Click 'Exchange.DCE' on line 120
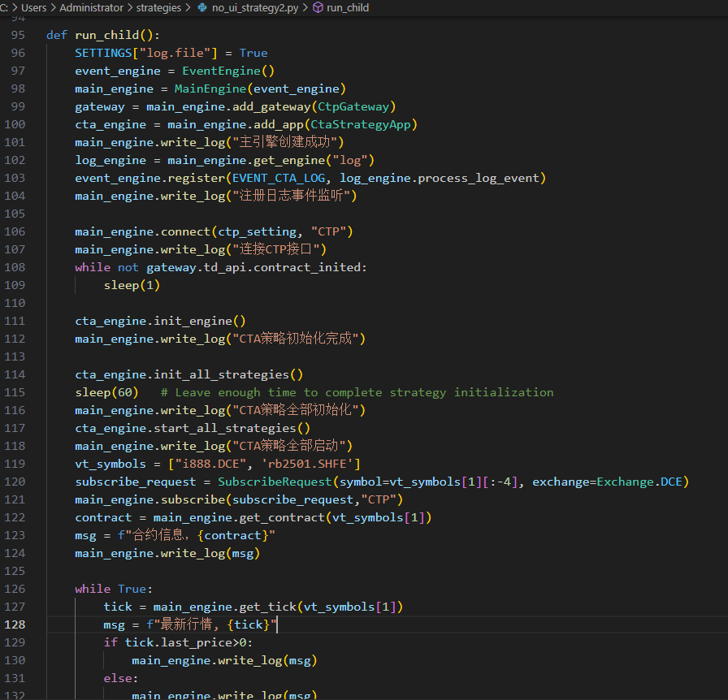Image resolution: width=728 pixels, height=700 pixels. 639,482
